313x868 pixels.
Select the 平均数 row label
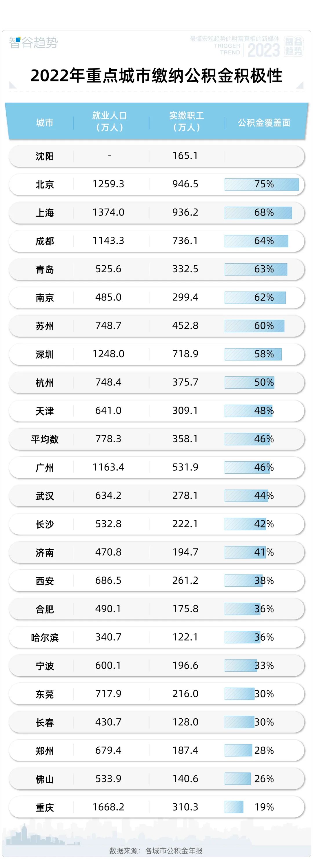(x=45, y=439)
